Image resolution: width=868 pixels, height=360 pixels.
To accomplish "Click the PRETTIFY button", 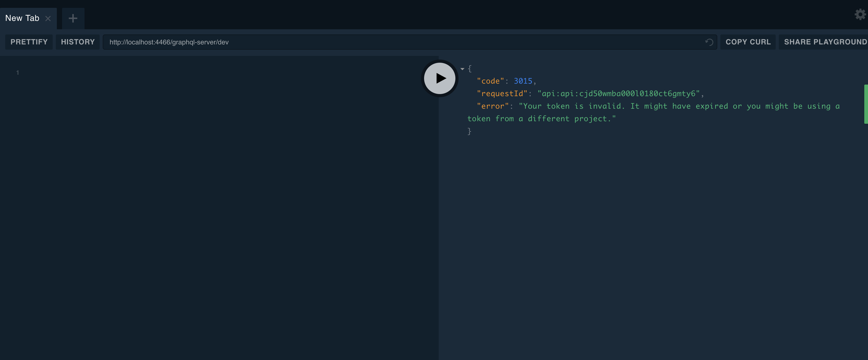I will pyautogui.click(x=29, y=42).
